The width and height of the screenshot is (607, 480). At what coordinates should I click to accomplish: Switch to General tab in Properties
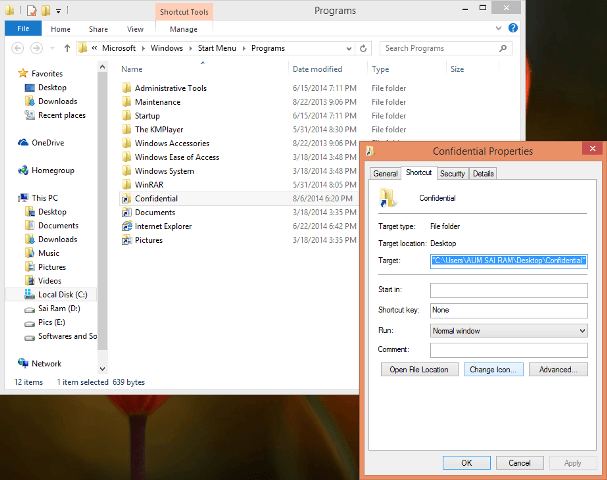[x=385, y=173]
